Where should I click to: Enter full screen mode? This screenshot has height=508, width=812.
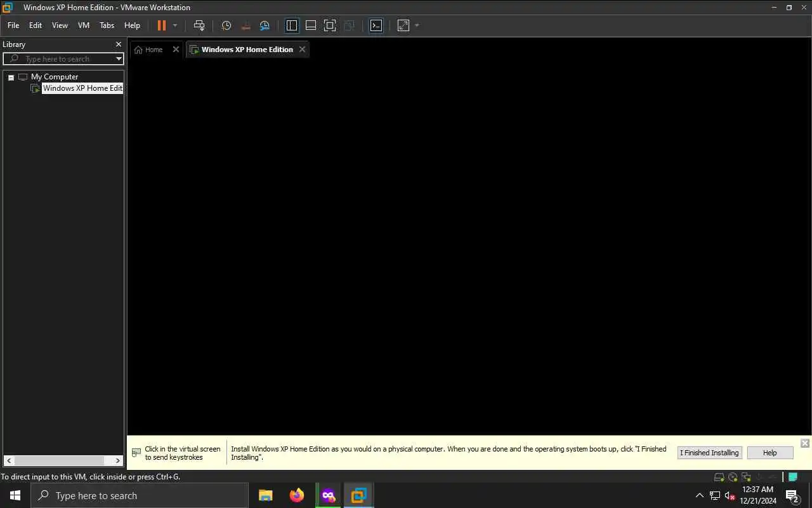coord(330,25)
